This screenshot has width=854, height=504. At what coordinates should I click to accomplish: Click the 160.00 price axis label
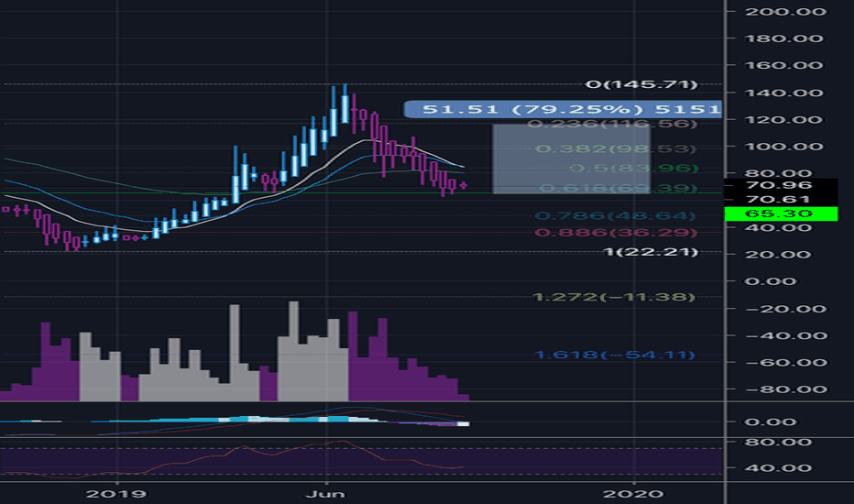pos(783,65)
